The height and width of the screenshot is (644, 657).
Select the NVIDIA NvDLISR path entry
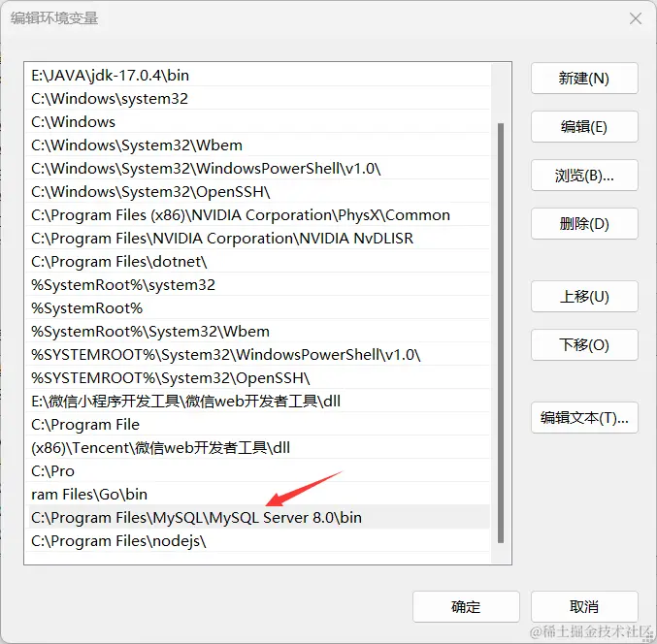[258, 239]
